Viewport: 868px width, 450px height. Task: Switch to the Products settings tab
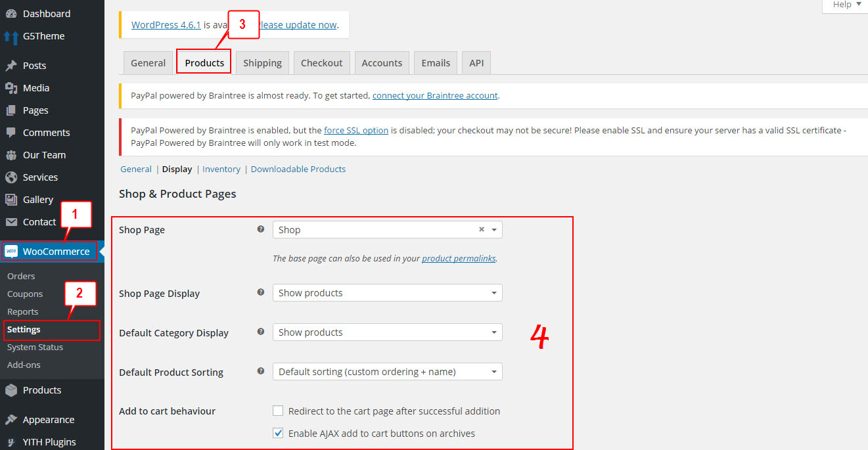pos(204,63)
